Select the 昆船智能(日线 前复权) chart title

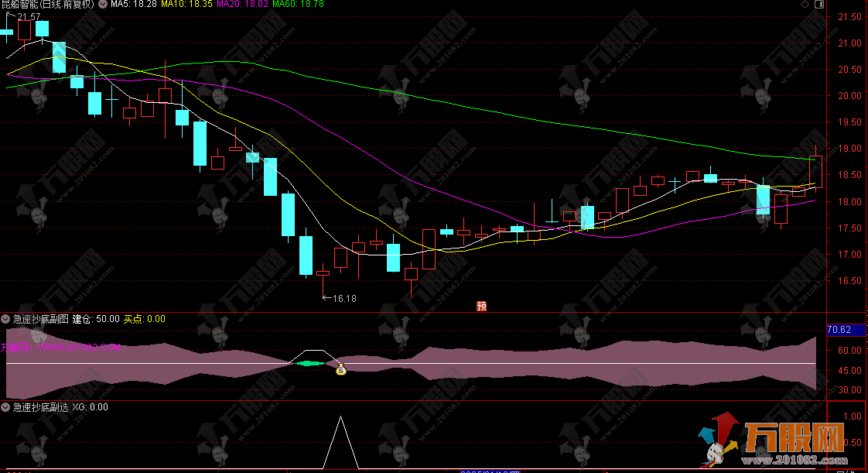click(48, 5)
